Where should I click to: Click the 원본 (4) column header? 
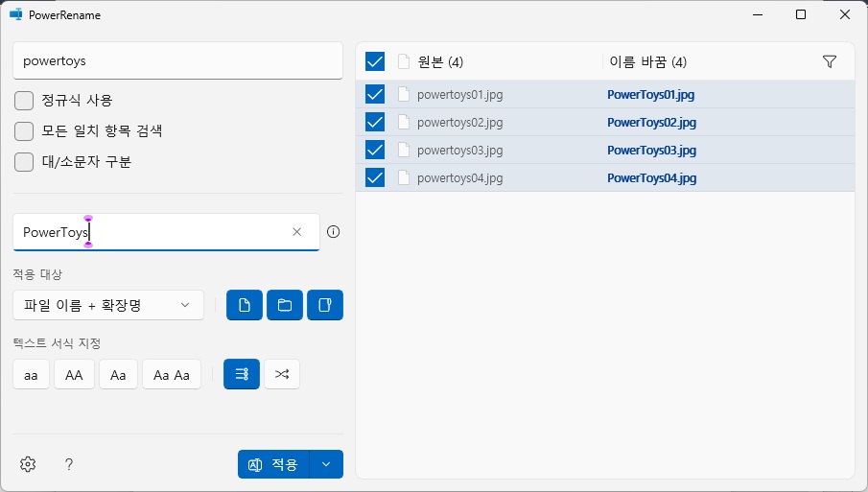440,62
